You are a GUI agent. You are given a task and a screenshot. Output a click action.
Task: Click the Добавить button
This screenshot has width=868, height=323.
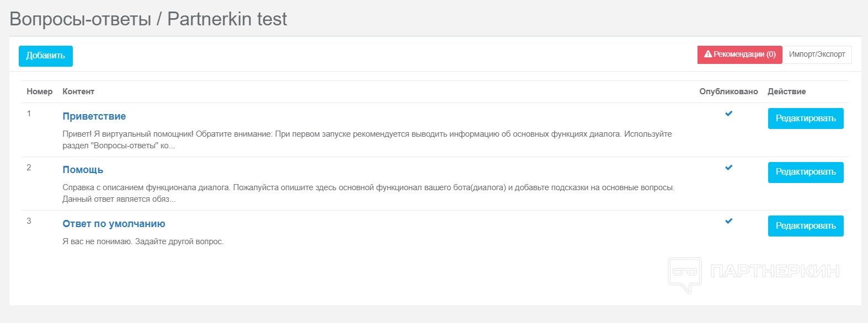click(x=46, y=56)
